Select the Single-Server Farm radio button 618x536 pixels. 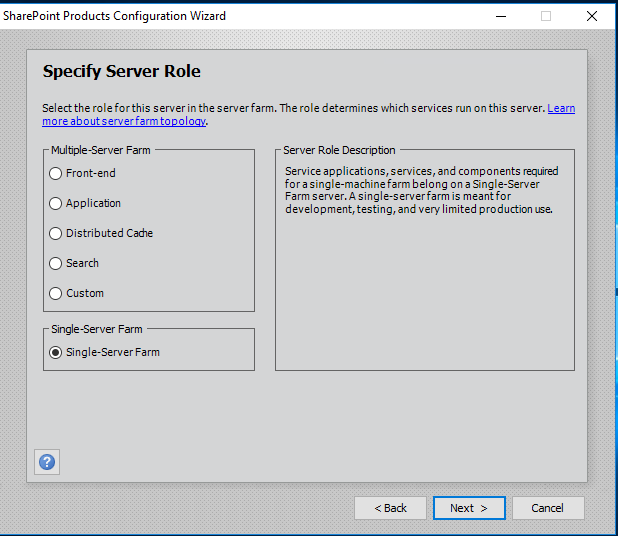[56, 352]
